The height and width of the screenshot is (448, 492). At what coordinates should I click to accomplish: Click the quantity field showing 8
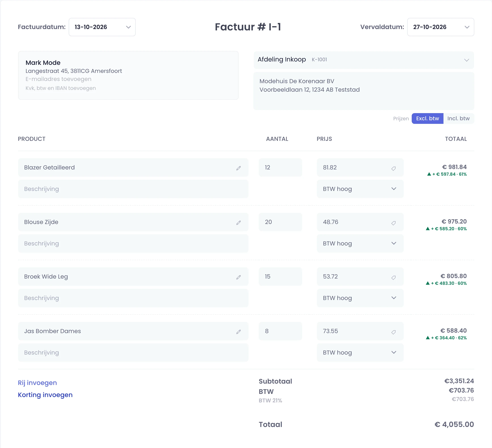pyautogui.click(x=280, y=331)
